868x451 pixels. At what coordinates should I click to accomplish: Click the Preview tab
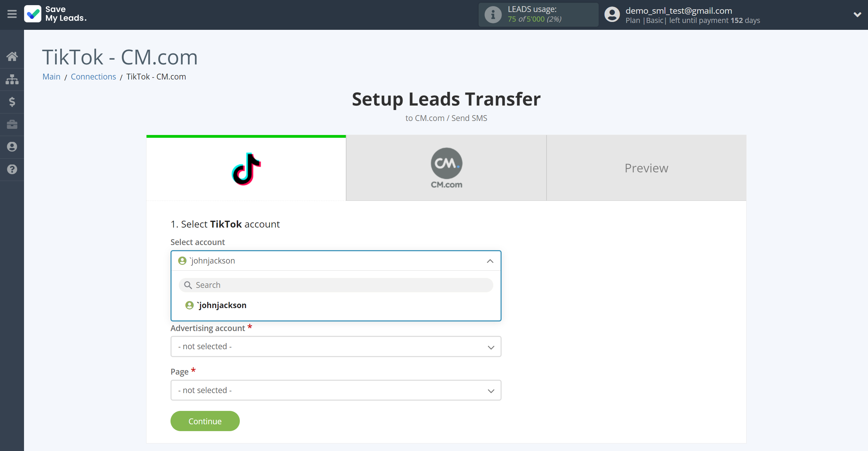(646, 168)
